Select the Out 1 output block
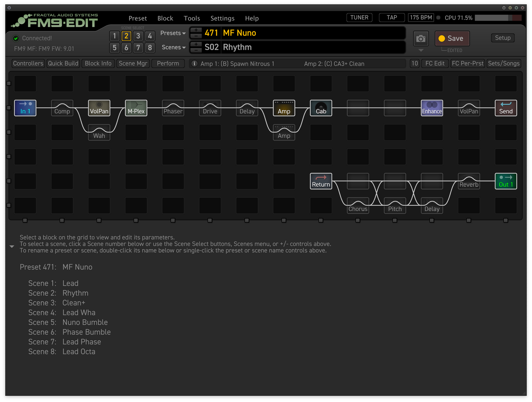Screen dimensions: 532x402 (505, 181)
